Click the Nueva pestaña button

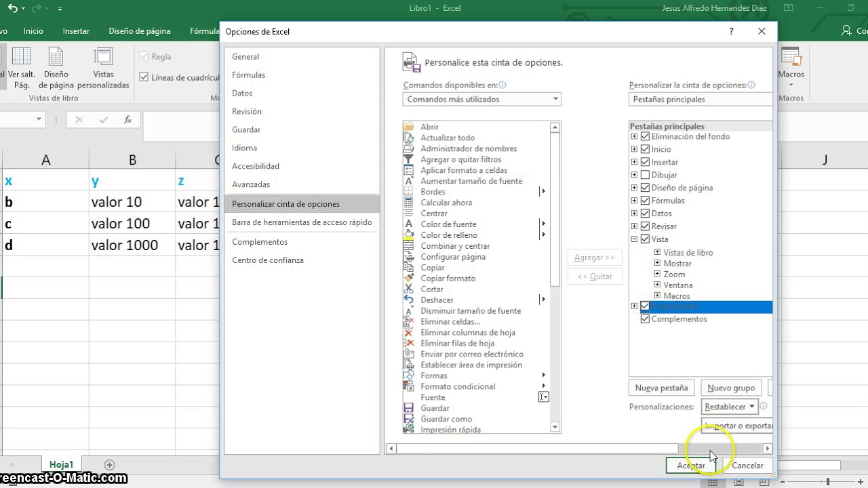pyautogui.click(x=661, y=388)
